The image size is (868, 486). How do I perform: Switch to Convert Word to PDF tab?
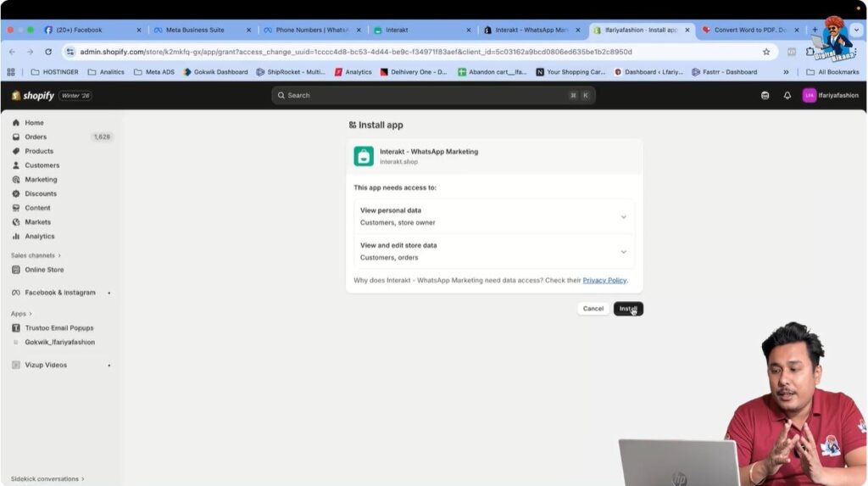coord(749,30)
